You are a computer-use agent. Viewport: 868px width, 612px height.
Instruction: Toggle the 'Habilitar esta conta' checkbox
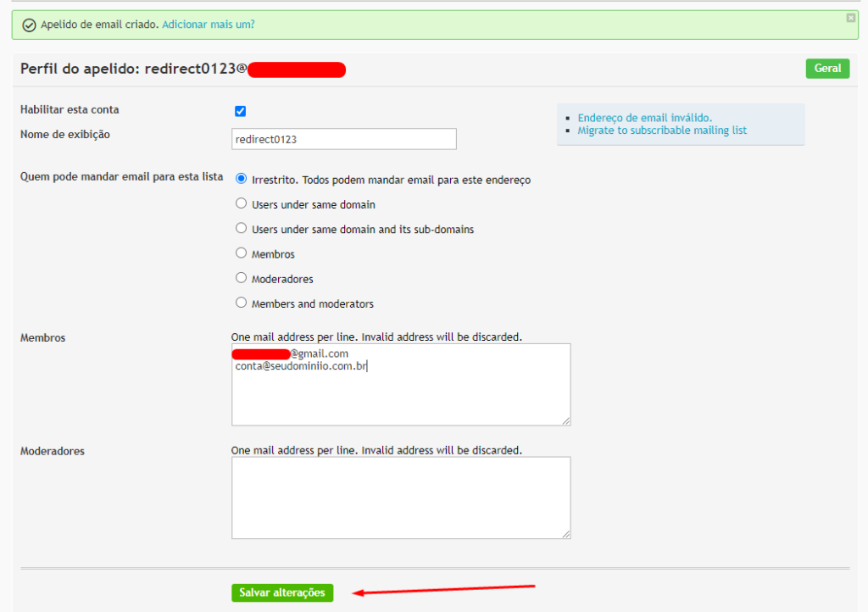click(240, 111)
